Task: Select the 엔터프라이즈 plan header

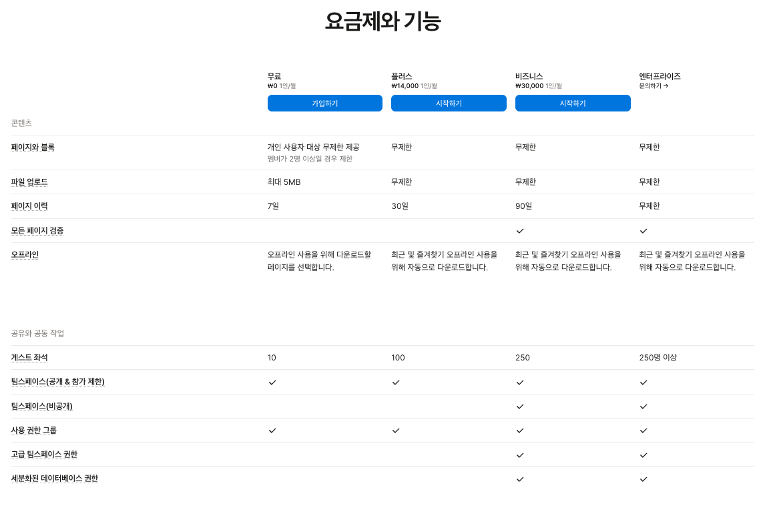Action: pyautogui.click(x=660, y=75)
